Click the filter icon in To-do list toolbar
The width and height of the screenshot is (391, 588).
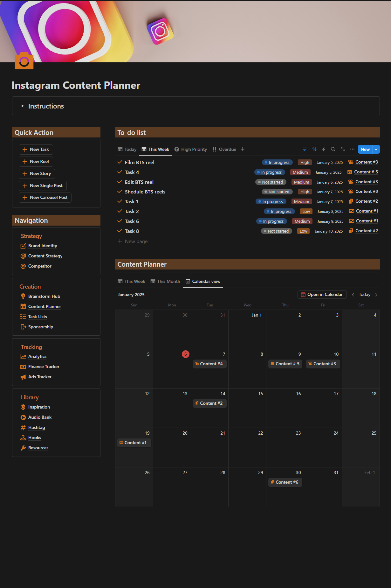(x=305, y=149)
